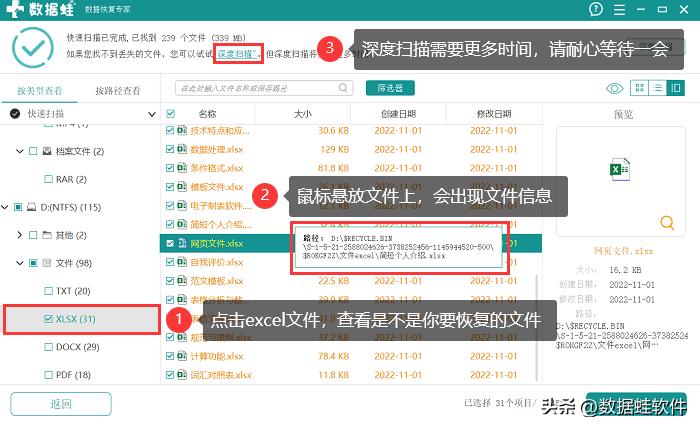
Task: Sort by the 大小 column header
Action: coord(303,114)
